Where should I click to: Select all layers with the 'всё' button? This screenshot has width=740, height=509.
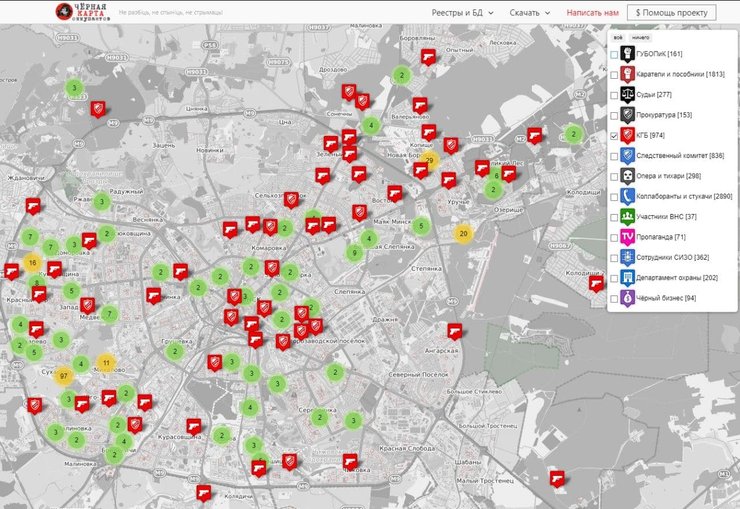click(617, 37)
